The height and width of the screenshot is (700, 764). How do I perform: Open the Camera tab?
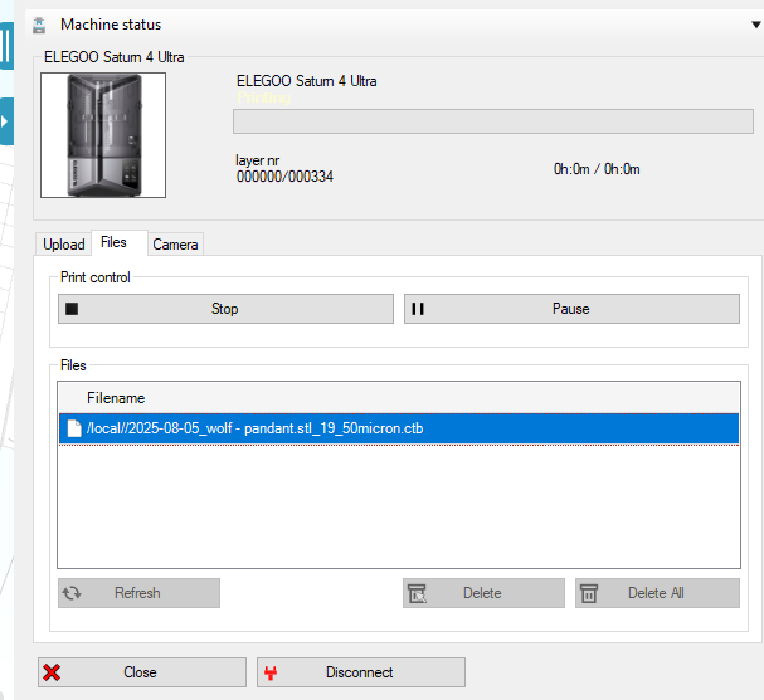[x=176, y=245]
